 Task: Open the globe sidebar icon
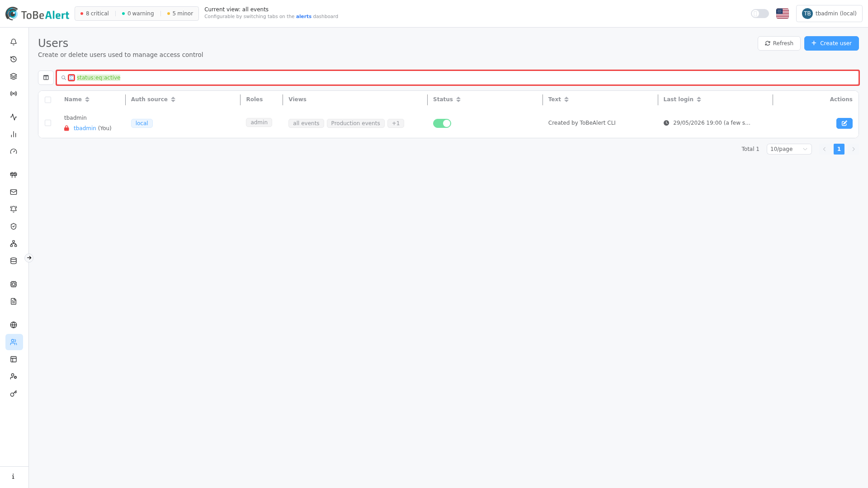coord(14,325)
